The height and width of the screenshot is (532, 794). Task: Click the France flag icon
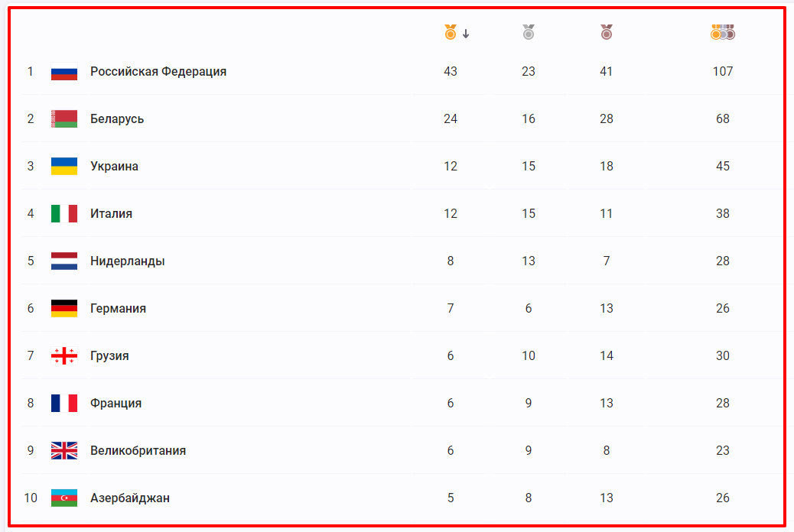(x=64, y=404)
